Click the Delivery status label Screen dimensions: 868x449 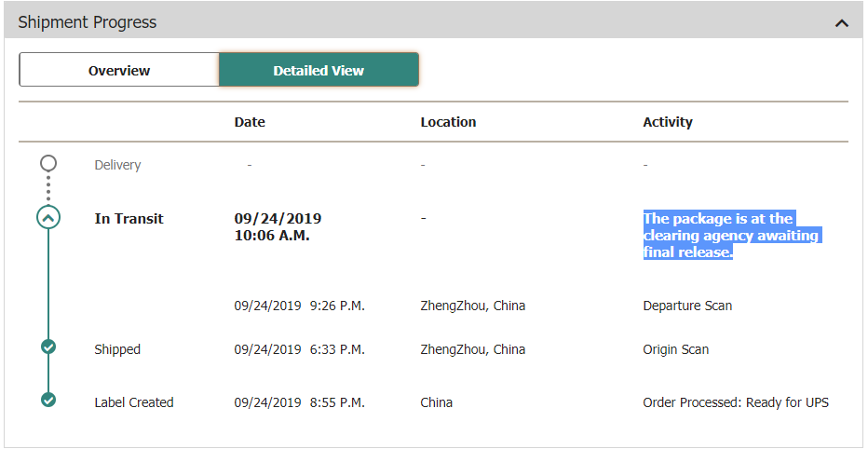tap(117, 165)
